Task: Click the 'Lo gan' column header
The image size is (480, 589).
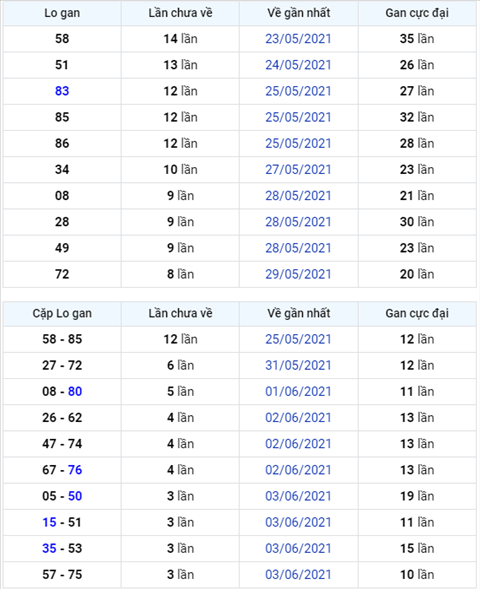Action: (x=62, y=13)
